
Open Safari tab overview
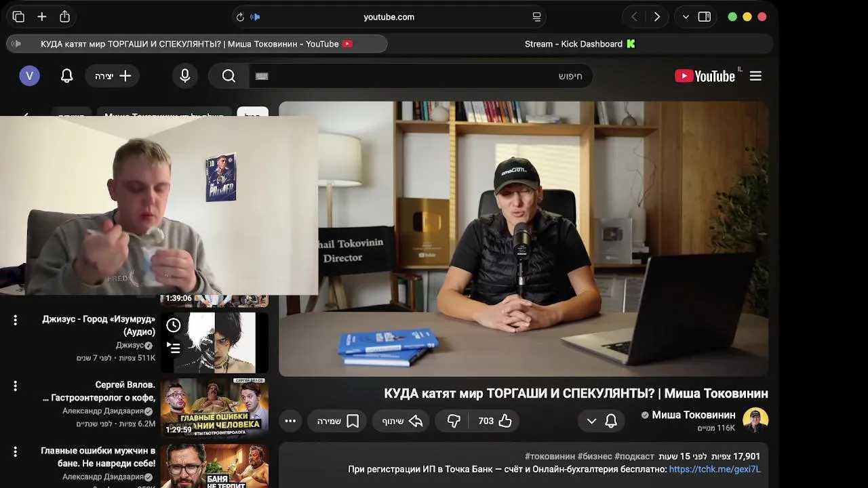click(18, 17)
